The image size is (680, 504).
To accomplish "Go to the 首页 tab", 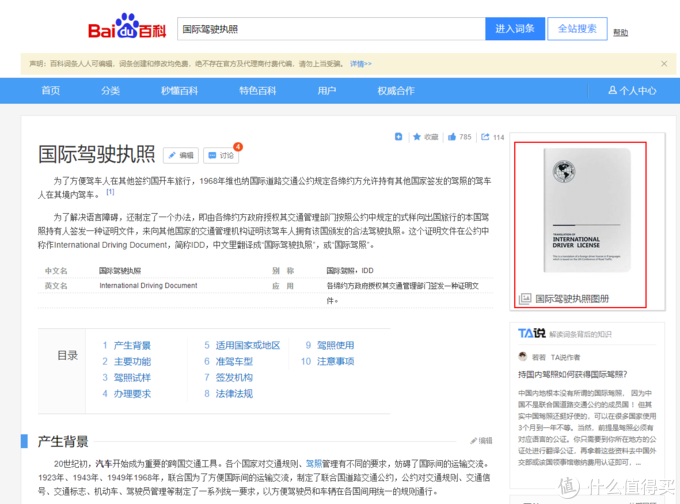I will point(50,91).
